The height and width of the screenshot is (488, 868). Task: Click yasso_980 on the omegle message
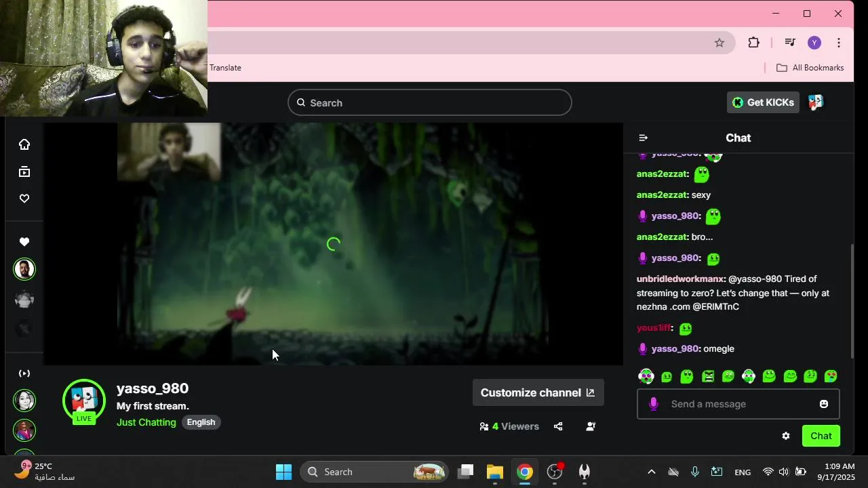[675, 349]
